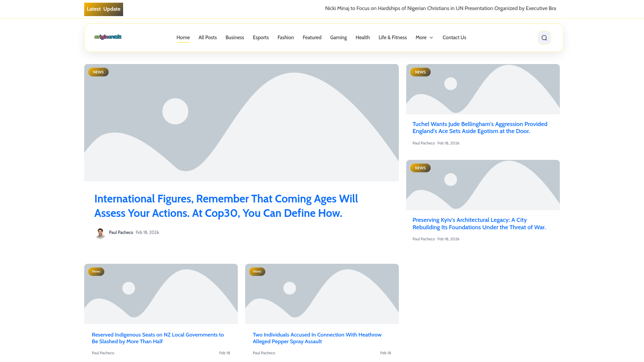Open the Esports category
644x362 pixels.
(261, 38)
